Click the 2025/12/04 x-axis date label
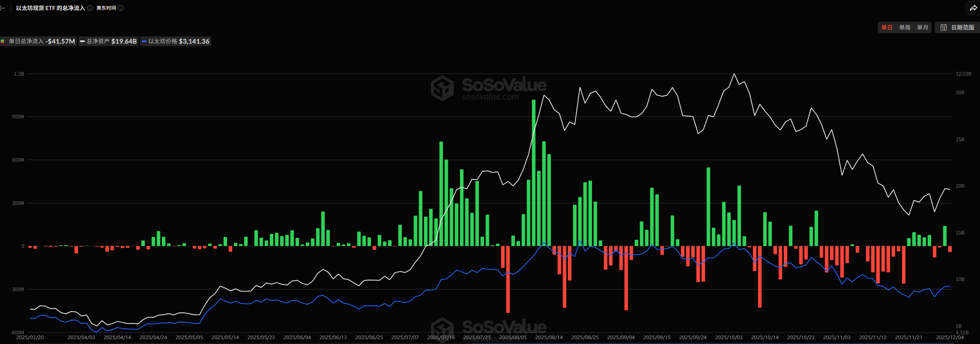The width and height of the screenshot is (980, 344). 950,337
